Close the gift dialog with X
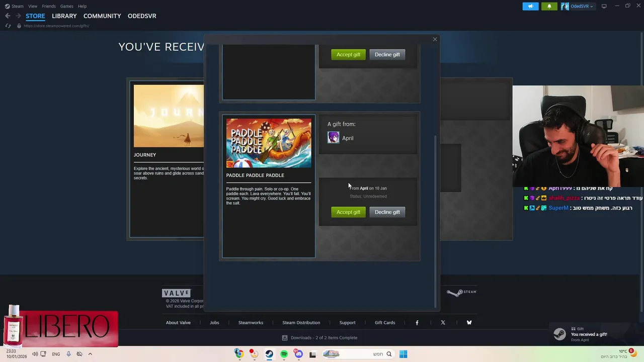 click(435, 39)
